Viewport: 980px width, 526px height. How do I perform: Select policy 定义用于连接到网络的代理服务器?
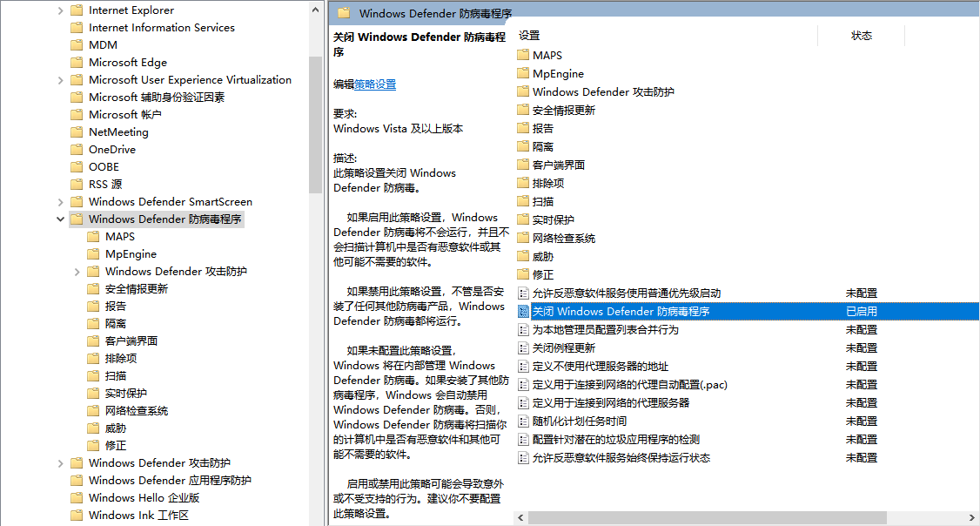[x=611, y=403]
